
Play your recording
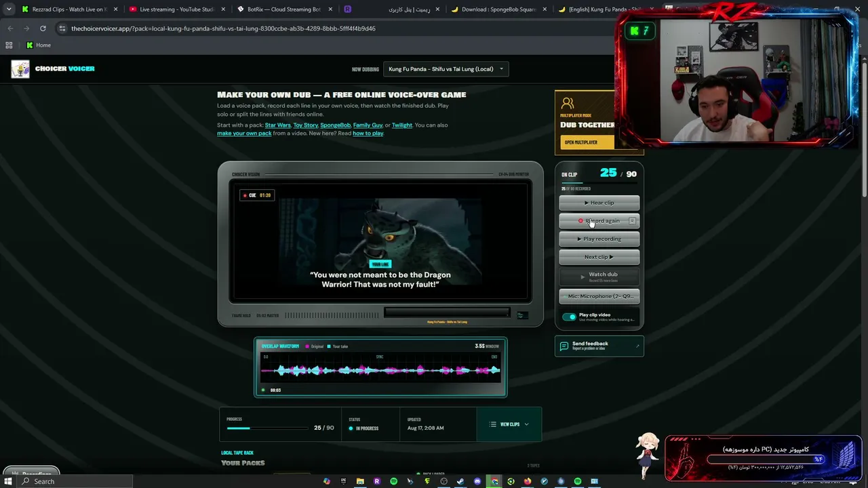pos(599,239)
